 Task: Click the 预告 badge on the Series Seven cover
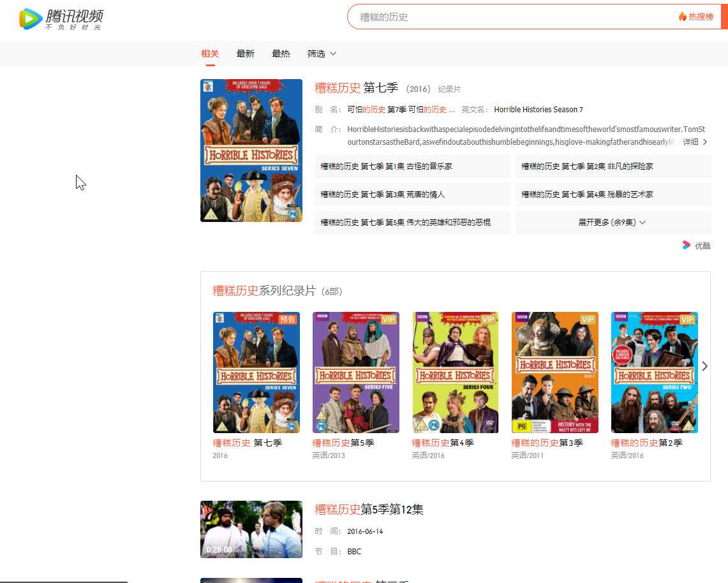[x=288, y=319]
